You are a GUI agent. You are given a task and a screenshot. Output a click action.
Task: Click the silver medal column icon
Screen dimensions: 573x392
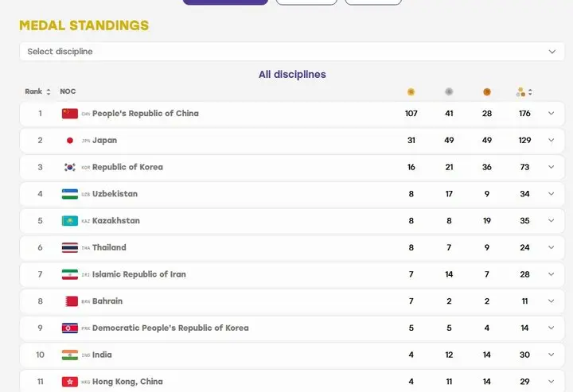click(x=449, y=92)
